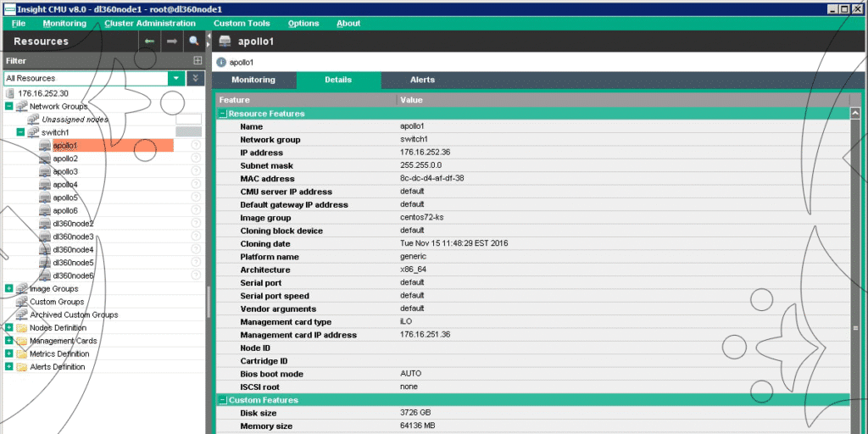Click the back arrow in Resources header
This screenshot has width=868, height=434.
point(149,41)
